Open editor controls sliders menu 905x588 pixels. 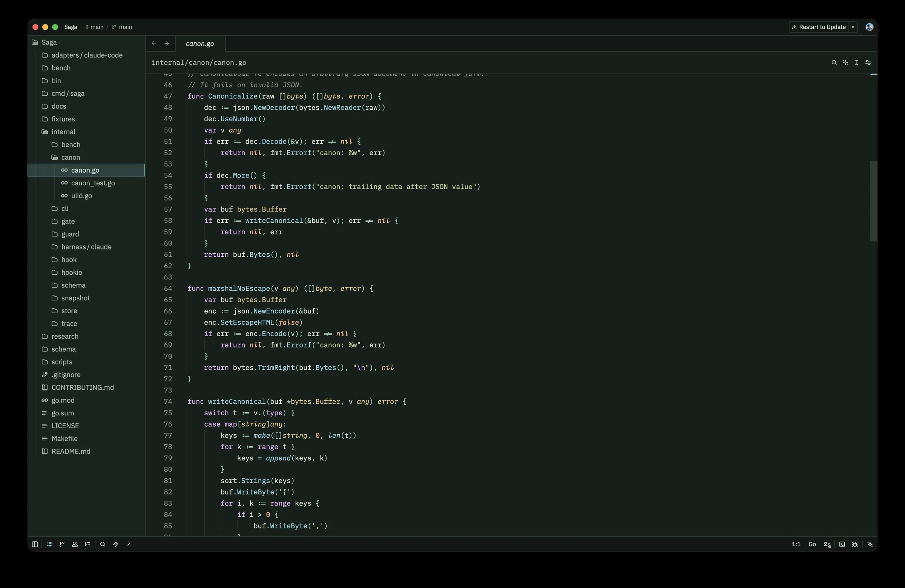click(868, 62)
